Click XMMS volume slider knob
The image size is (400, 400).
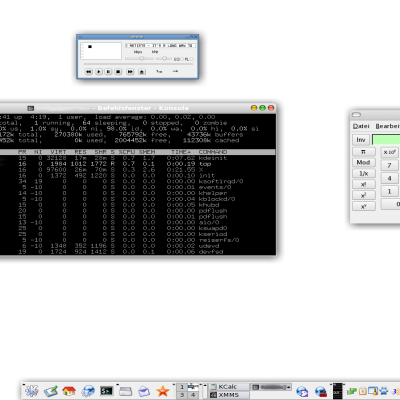142,58
